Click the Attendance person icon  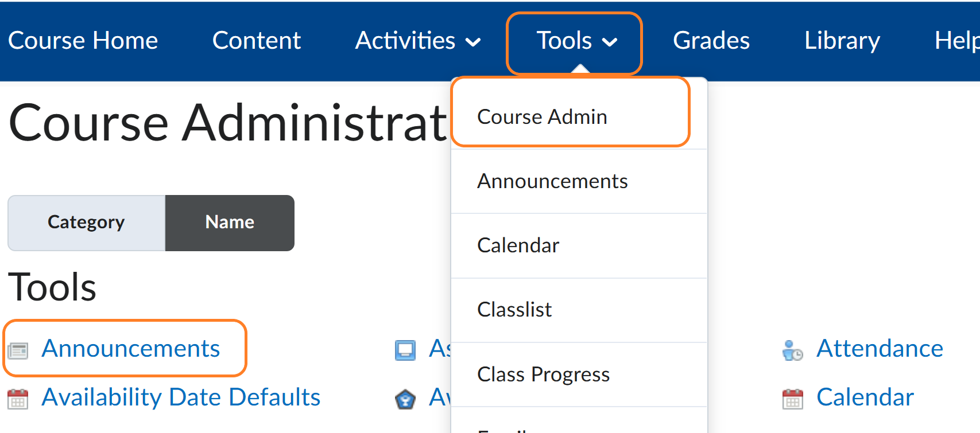792,350
